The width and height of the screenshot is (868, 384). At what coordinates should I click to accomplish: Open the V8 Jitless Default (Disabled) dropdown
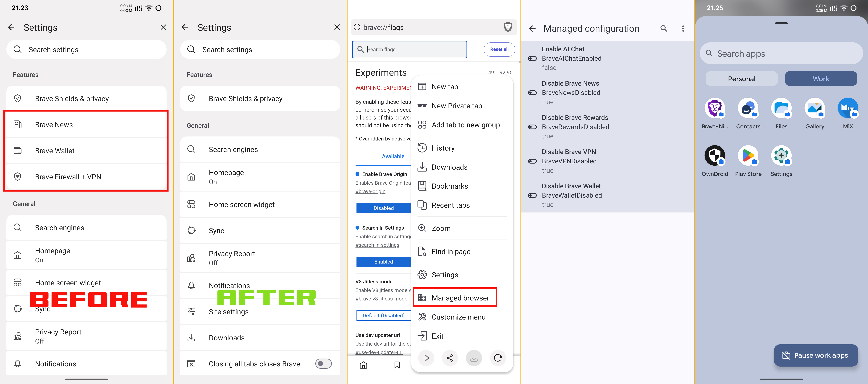click(383, 315)
